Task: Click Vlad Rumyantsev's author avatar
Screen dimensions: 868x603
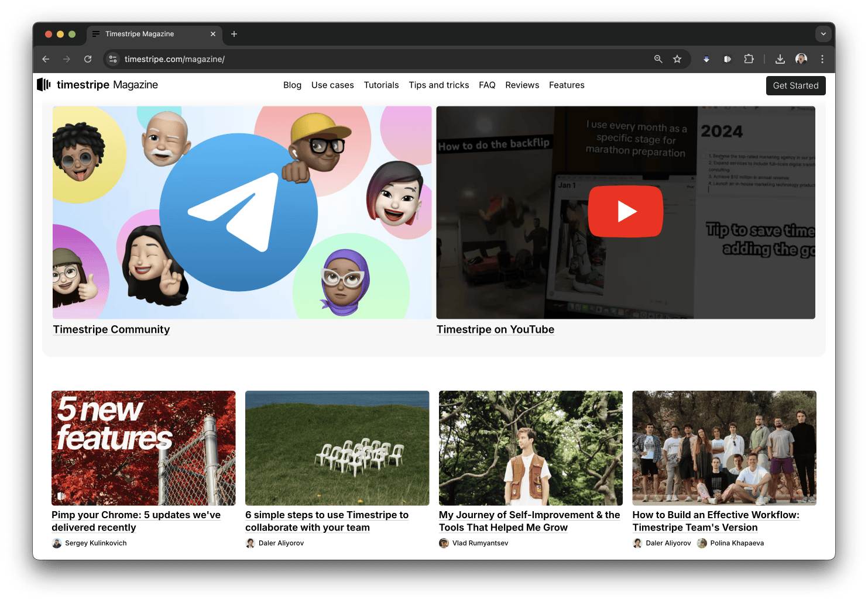Action: (x=444, y=543)
